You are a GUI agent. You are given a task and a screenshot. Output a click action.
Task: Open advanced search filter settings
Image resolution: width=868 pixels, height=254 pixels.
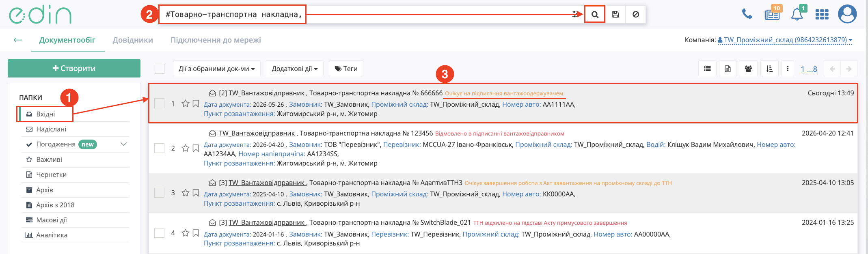[x=575, y=14]
